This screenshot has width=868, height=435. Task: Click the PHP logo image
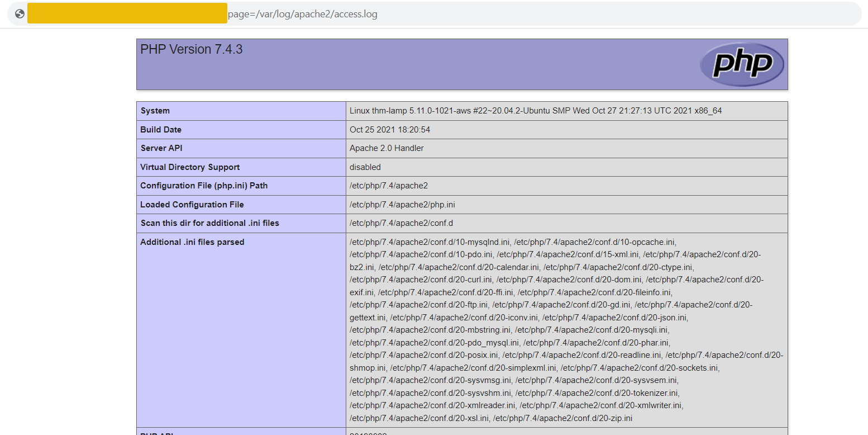742,64
